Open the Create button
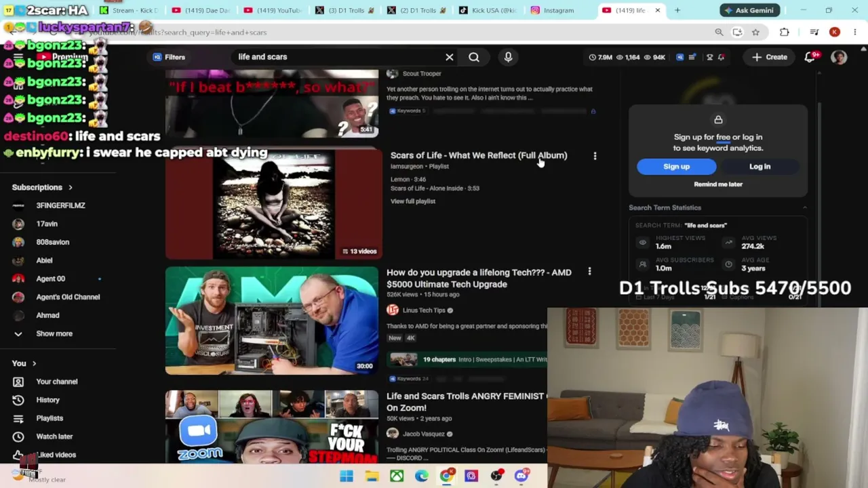Viewport: 868px width, 488px height. 770,57
